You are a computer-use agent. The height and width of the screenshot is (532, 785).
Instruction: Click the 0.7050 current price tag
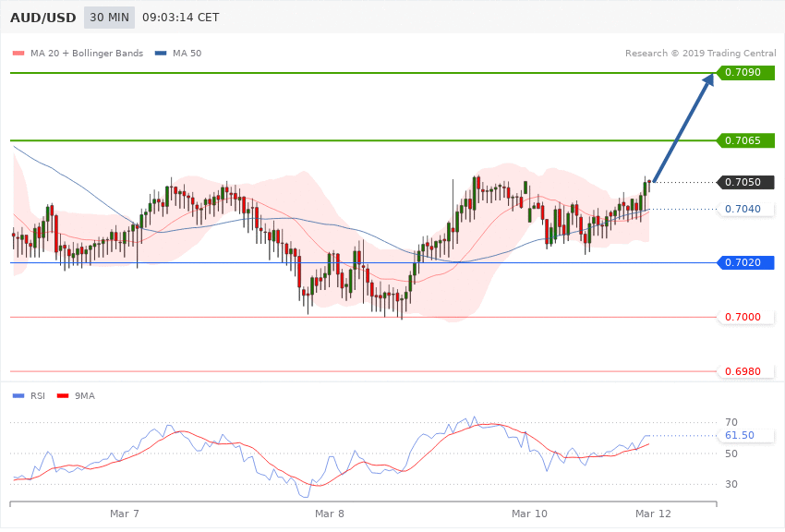coord(746,182)
